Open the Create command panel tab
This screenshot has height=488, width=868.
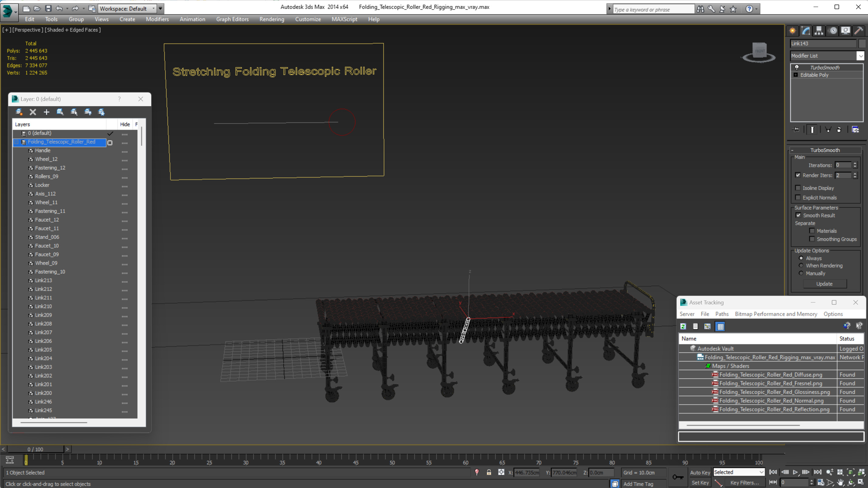coord(793,31)
